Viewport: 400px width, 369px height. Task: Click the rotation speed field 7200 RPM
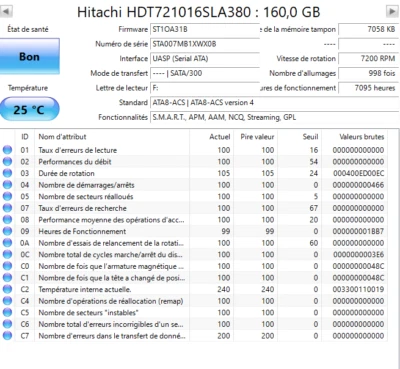pyautogui.click(x=369, y=59)
